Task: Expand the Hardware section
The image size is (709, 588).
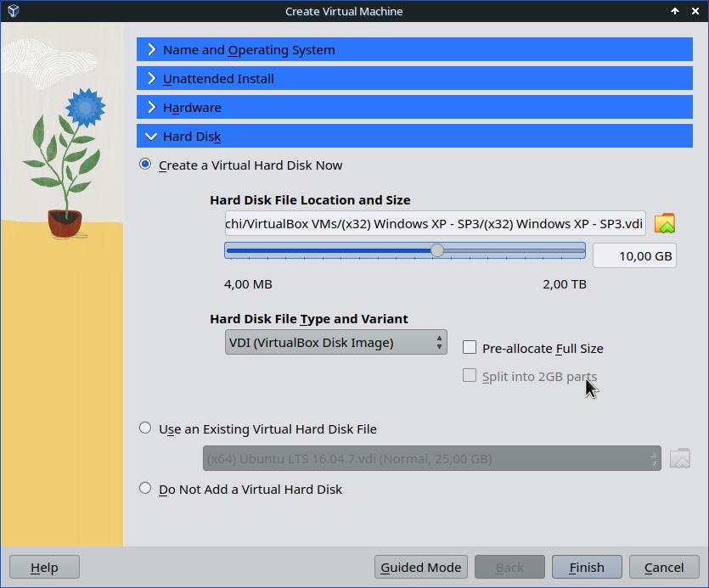Action: click(x=414, y=107)
